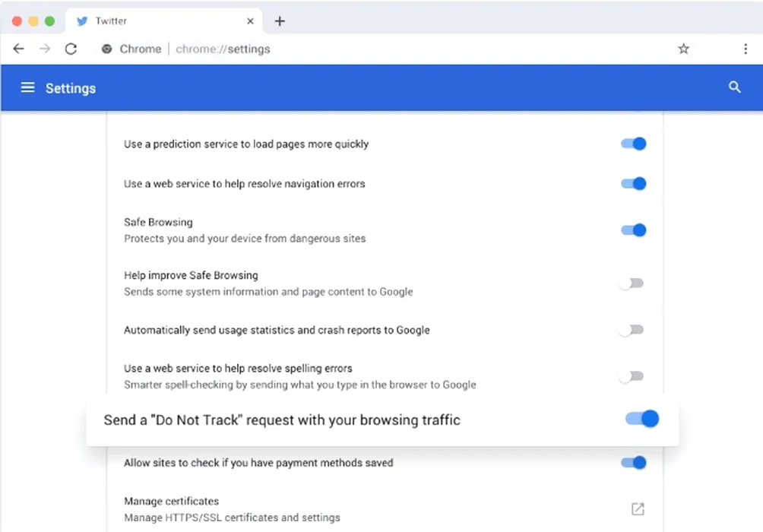Open Manage certificates external link icon

tap(638, 508)
